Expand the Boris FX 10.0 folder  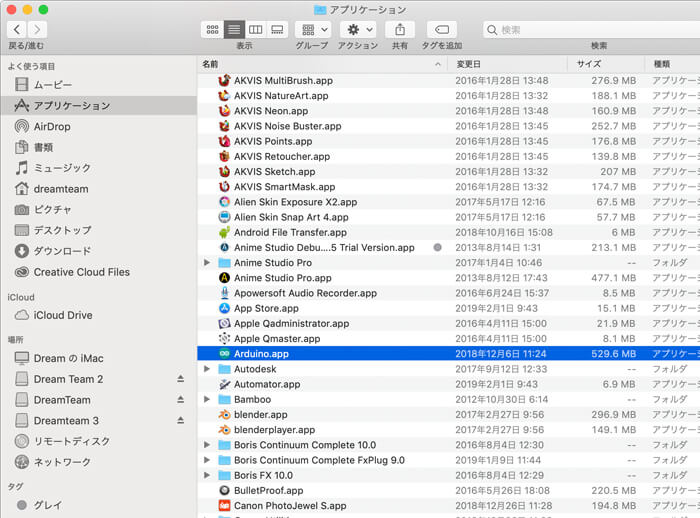(207, 475)
